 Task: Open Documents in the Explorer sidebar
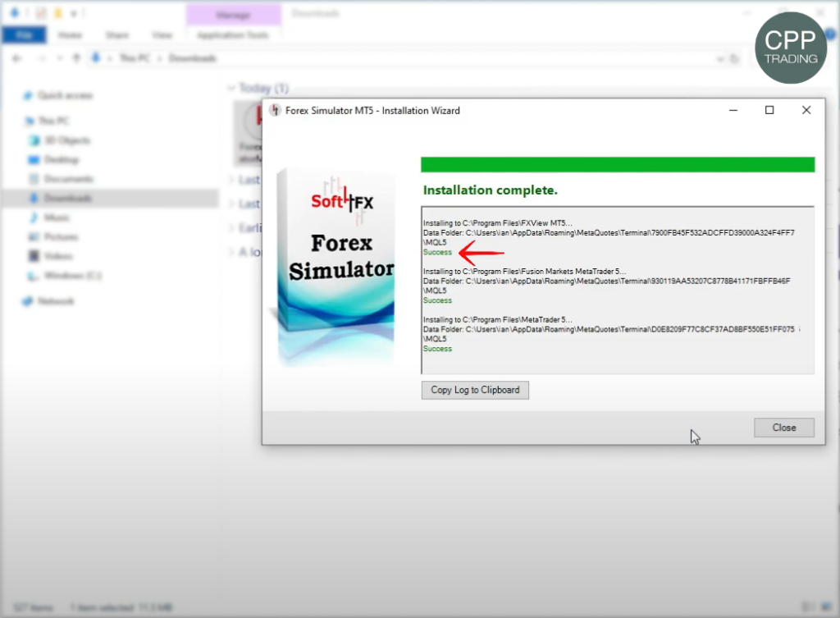69,179
